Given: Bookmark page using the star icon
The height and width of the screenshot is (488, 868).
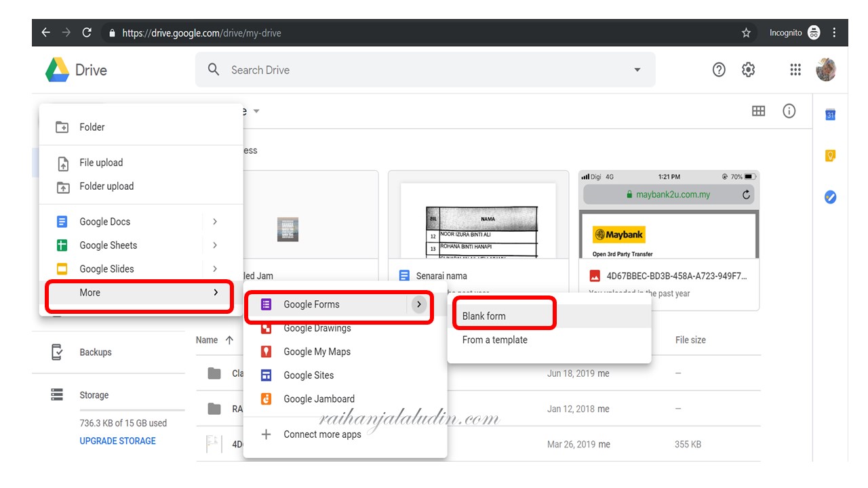Looking at the screenshot, I should (747, 33).
